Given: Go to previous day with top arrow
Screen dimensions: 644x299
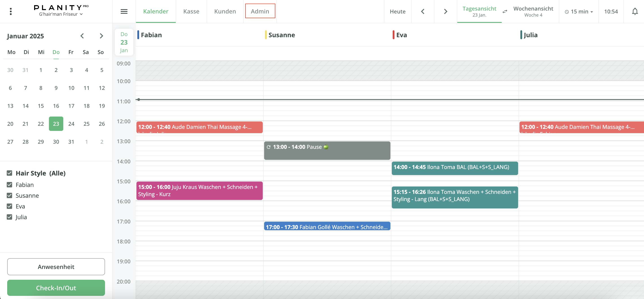Looking at the screenshot, I should point(423,11).
